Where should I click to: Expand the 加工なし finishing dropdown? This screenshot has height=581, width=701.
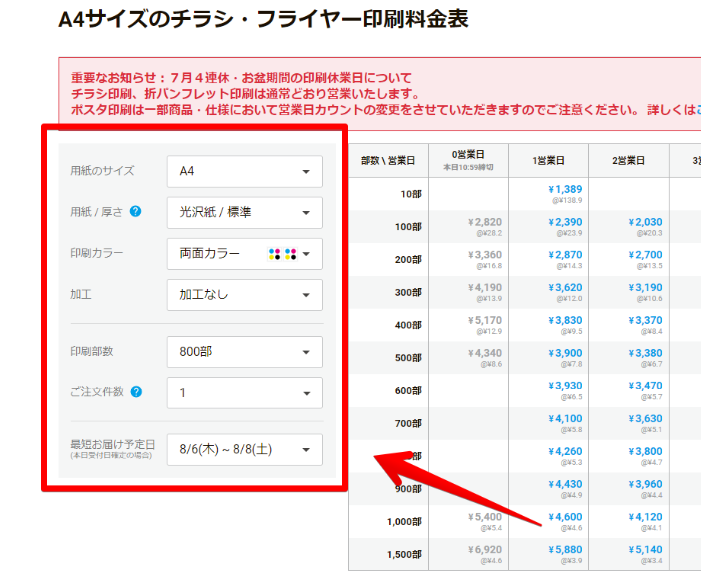point(244,295)
